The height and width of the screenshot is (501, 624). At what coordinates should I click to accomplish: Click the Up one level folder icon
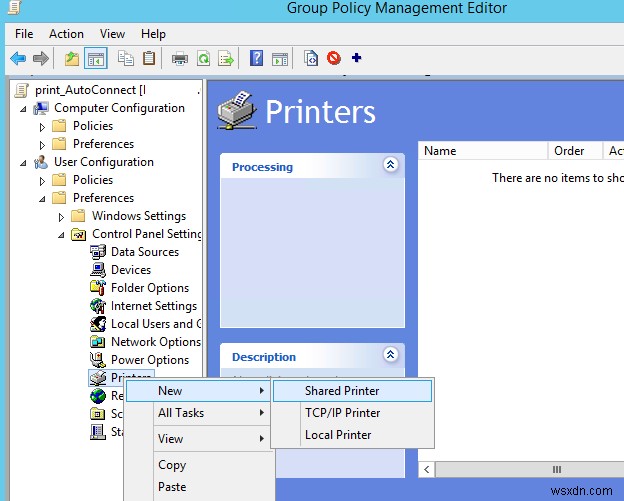tap(72, 58)
